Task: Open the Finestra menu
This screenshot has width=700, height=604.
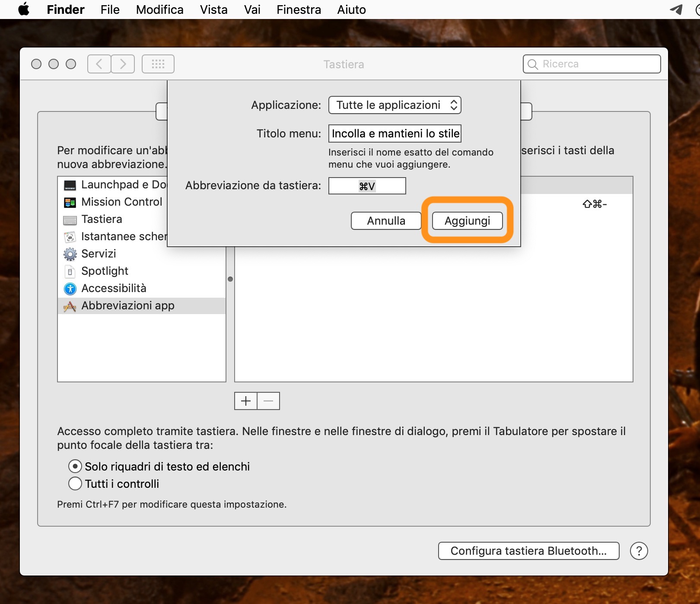Action: coord(299,10)
